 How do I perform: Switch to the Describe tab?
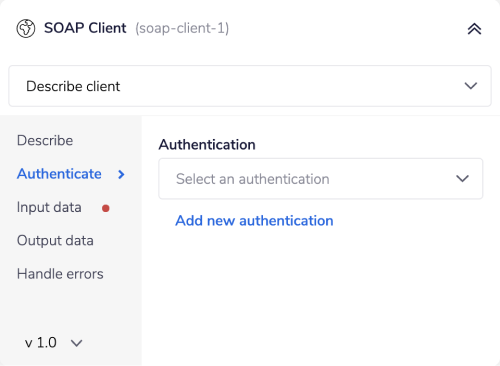[x=45, y=140]
